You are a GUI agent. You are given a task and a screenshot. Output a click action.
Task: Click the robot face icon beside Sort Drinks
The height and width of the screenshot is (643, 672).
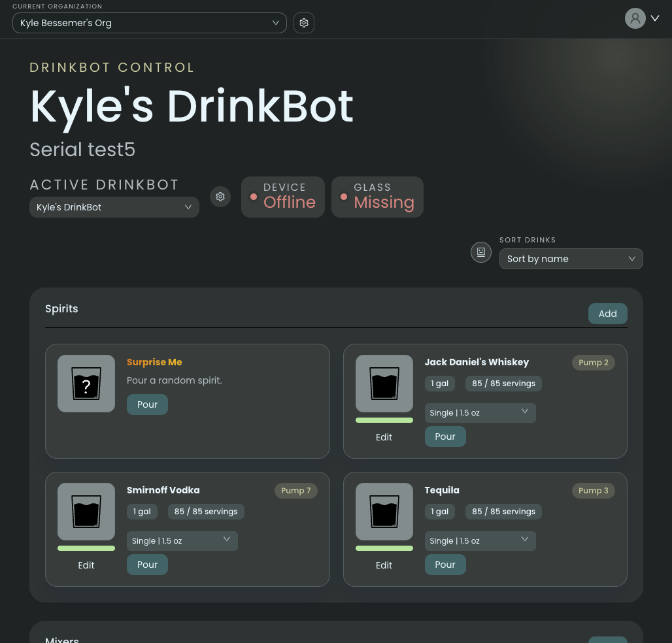pyautogui.click(x=481, y=252)
